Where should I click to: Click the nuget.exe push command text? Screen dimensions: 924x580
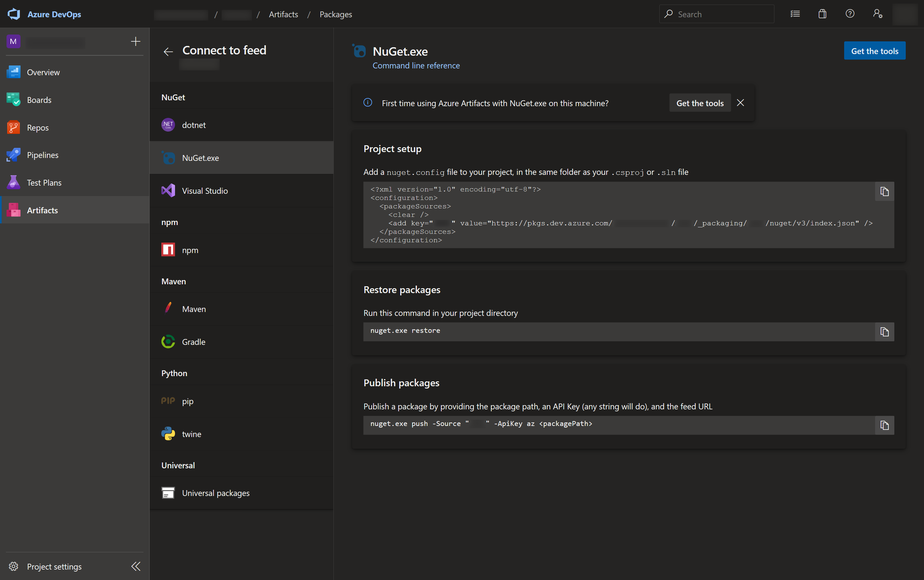(481, 424)
